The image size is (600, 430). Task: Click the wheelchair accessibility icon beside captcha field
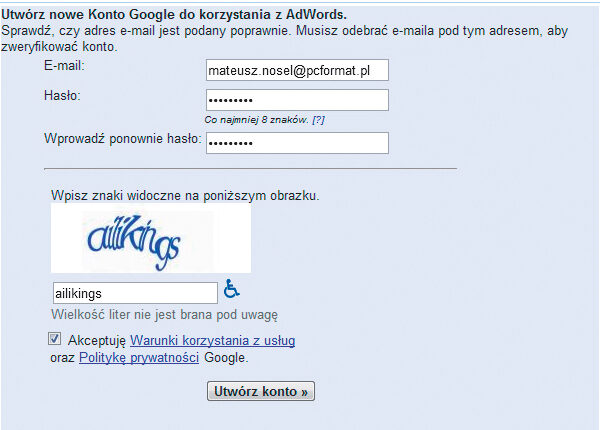click(231, 291)
